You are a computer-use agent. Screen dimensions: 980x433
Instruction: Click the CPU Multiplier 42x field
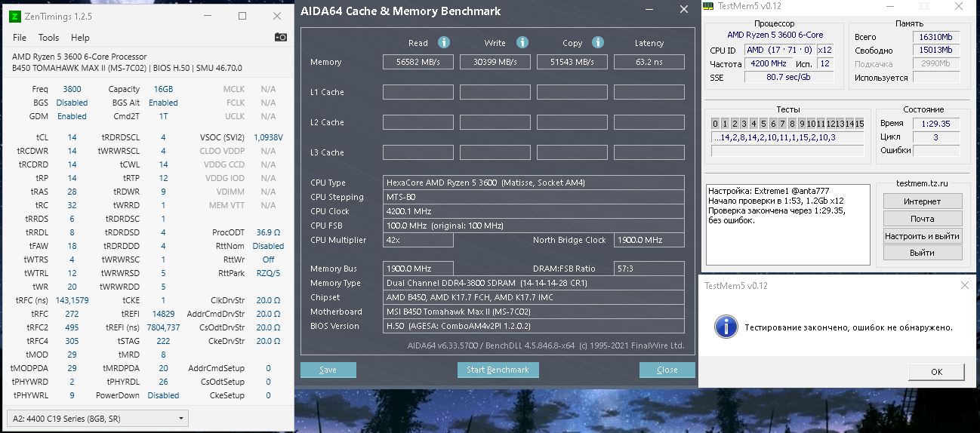click(x=418, y=240)
